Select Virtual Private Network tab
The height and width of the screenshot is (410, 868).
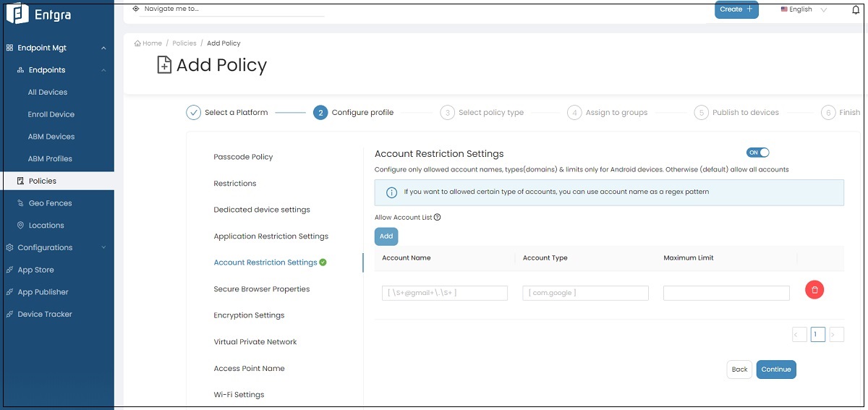click(255, 342)
